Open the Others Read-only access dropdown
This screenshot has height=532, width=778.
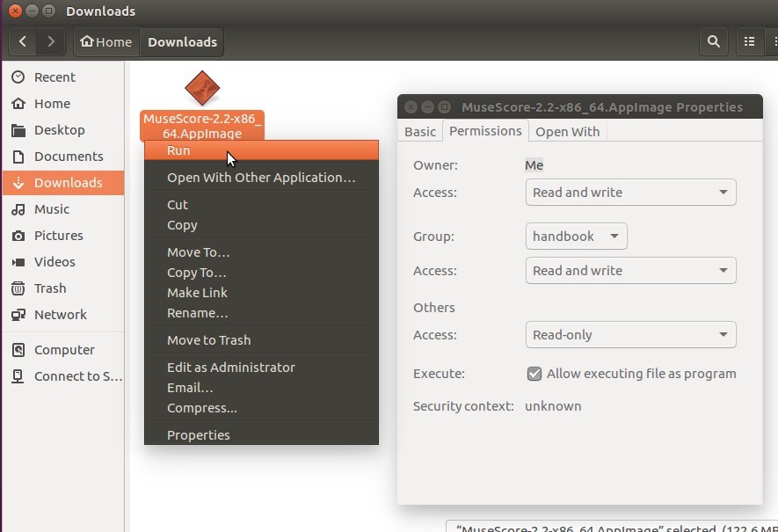(x=630, y=334)
